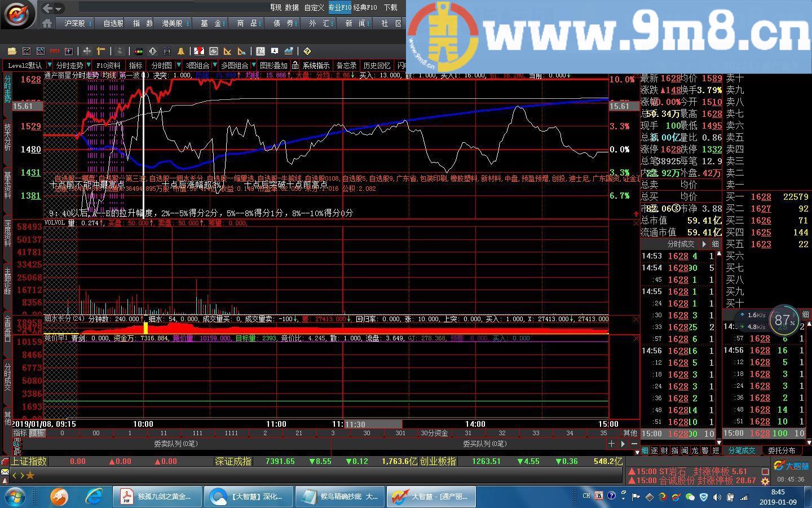This screenshot has height=508, width=812.
Task: Click the yellow question mark help icon
Action: [307, 51]
